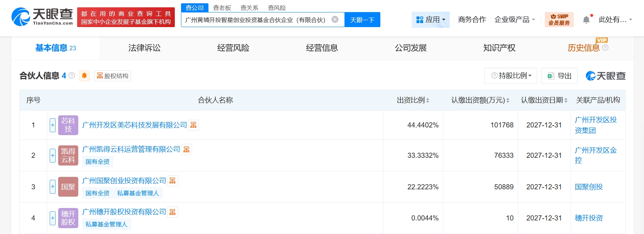This screenshot has width=644, height=234.
Task: Click the 天眼一下 search button
Action: coord(362,20)
